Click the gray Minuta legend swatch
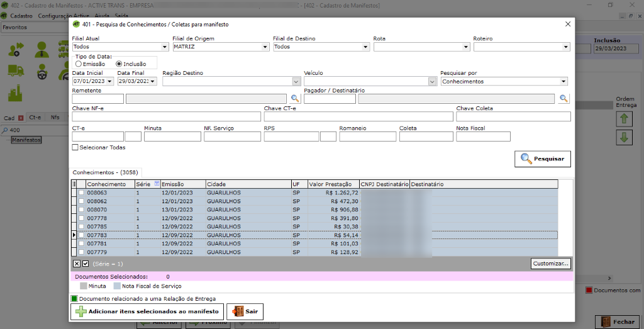644x329 pixels. tap(84, 286)
